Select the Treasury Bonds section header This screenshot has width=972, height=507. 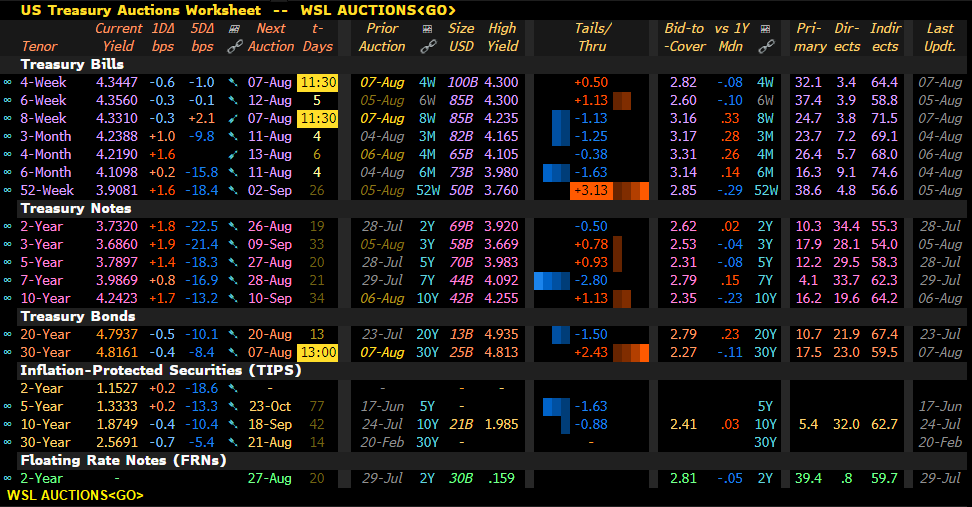[77, 316]
